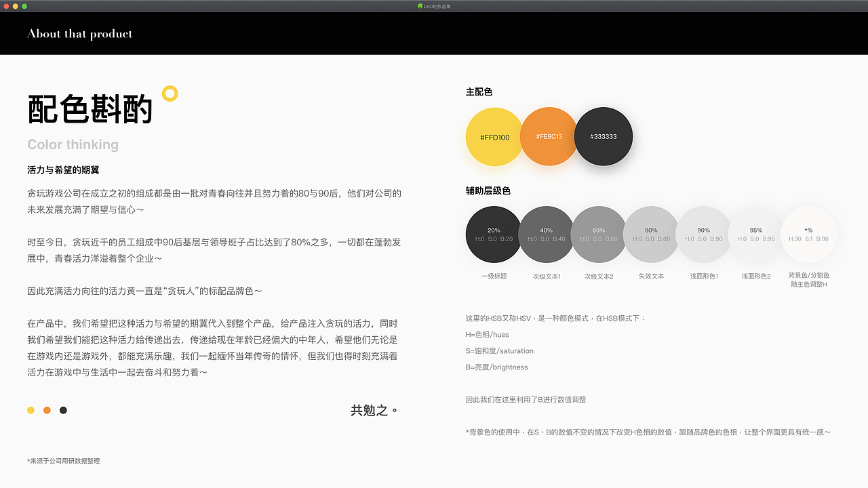Viewport: 868px width, 488px height.
Task: Select the 95% gray level swatch
Action: (756, 235)
